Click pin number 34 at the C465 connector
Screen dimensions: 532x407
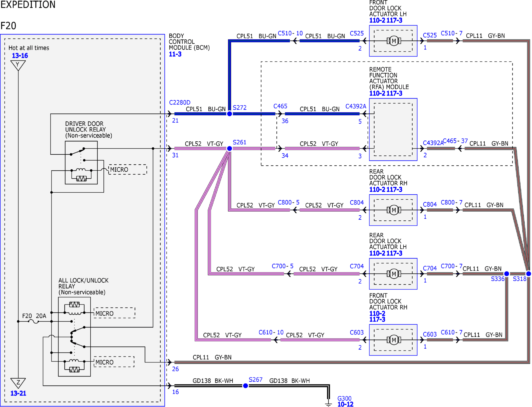pyautogui.click(x=285, y=156)
